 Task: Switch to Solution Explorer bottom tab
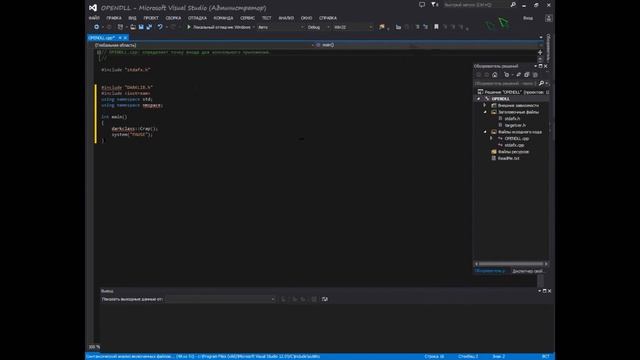coord(490,271)
